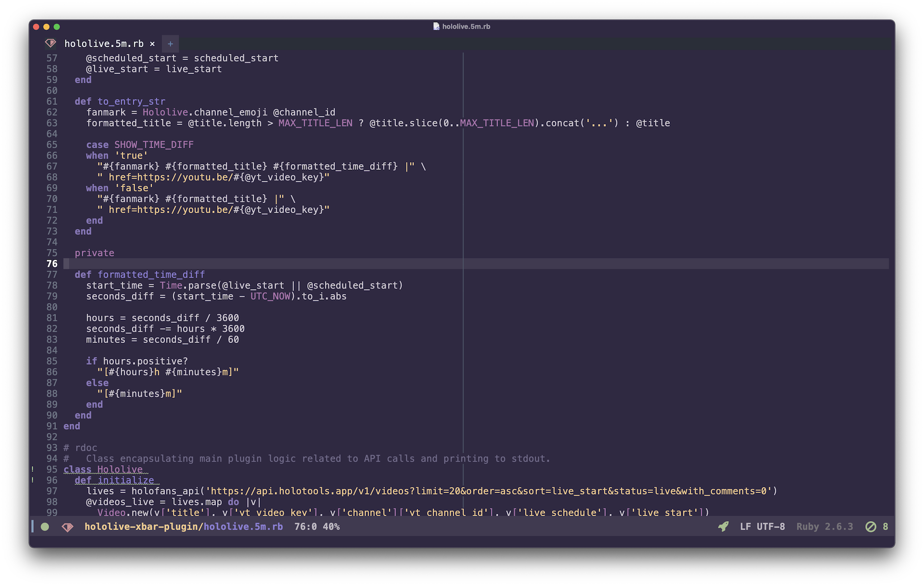
Task: Click the rocket icon in status bar
Action: pyautogui.click(x=723, y=527)
